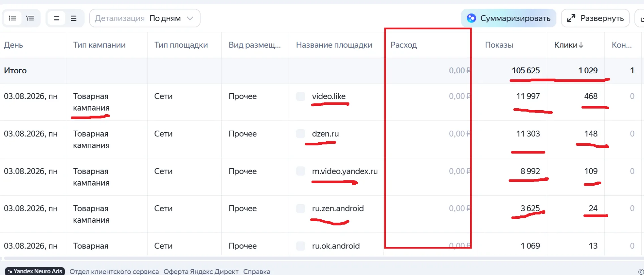Click the site icon beside video.like
Image resolution: width=644 pixels, height=275 pixels.
click(x=301, y=96)
